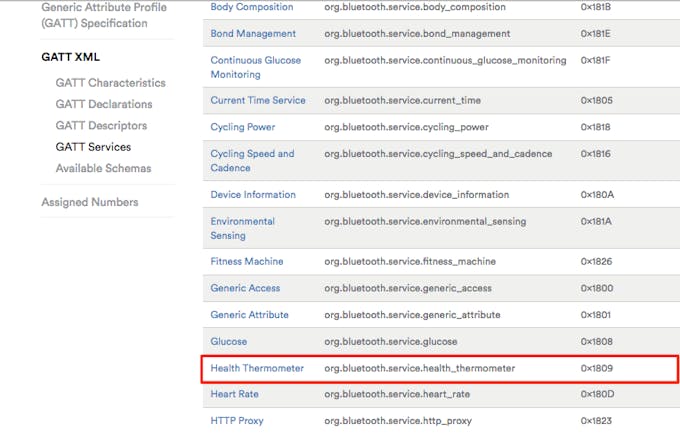680x433 pixels.
Task: Open the Assigned Numbers section
Action: pos(90,202)
